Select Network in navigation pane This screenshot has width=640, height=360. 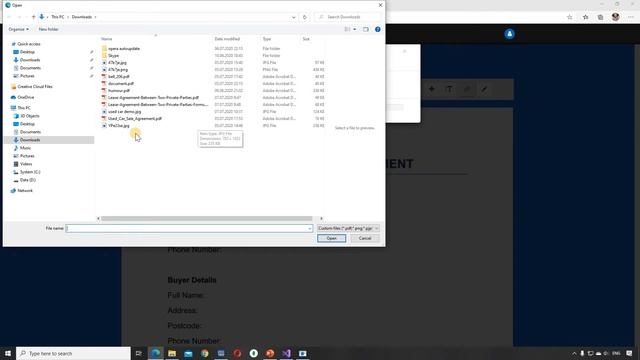pos(24,191)
